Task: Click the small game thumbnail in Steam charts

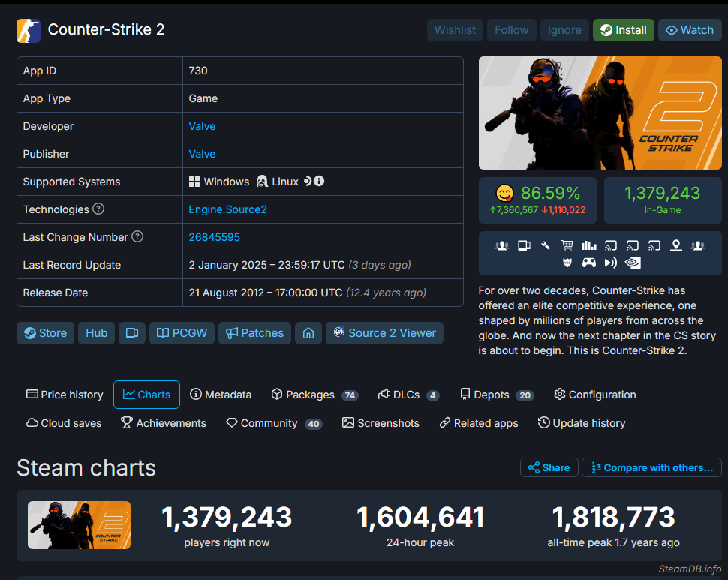Action: pyautogui.click(x=79, y=525)
